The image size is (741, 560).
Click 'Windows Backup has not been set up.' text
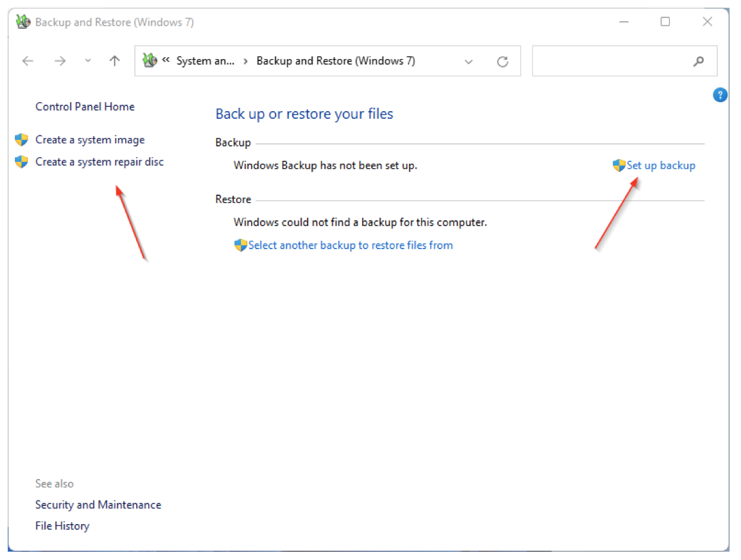tap(326, 166)
